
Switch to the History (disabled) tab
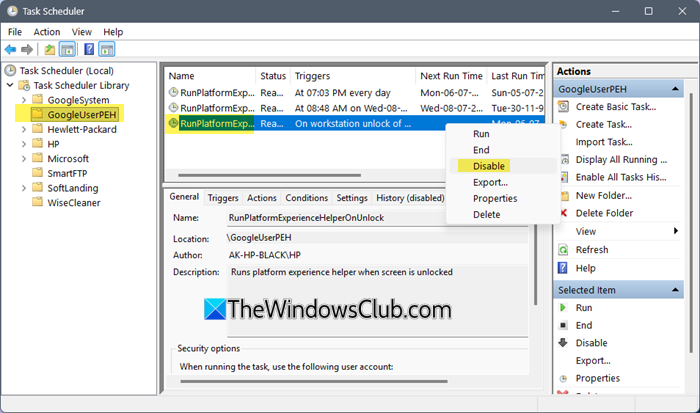[x=410, y=198]
